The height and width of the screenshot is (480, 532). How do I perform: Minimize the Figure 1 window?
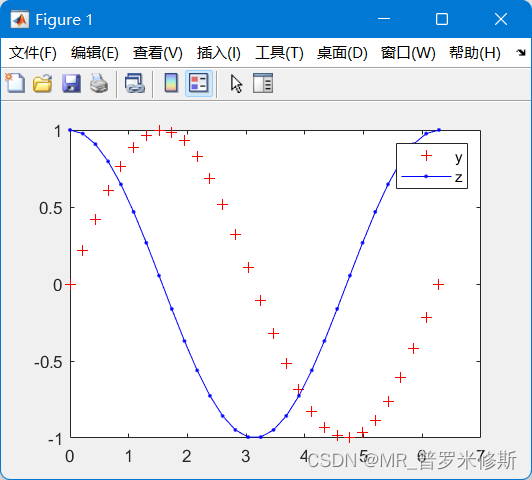(384, 19)
